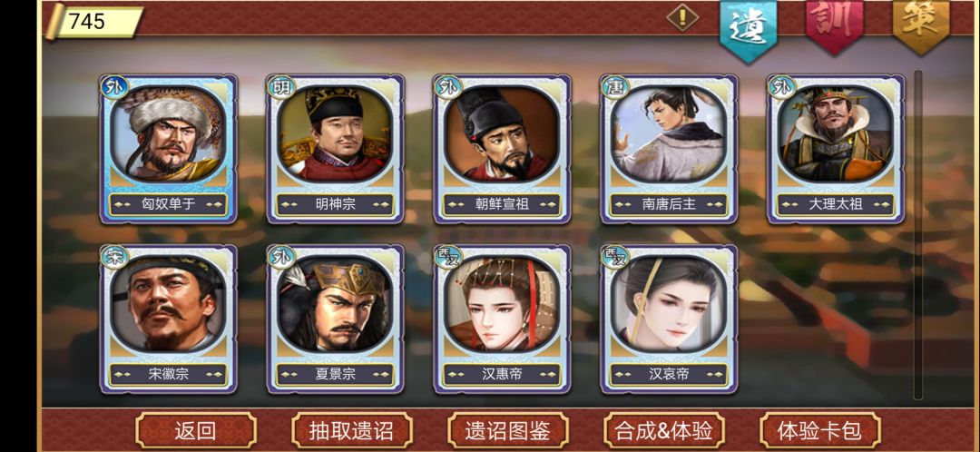Select the 匈奴单于 emperor card

pyautogui.click(x=169, y=149)
